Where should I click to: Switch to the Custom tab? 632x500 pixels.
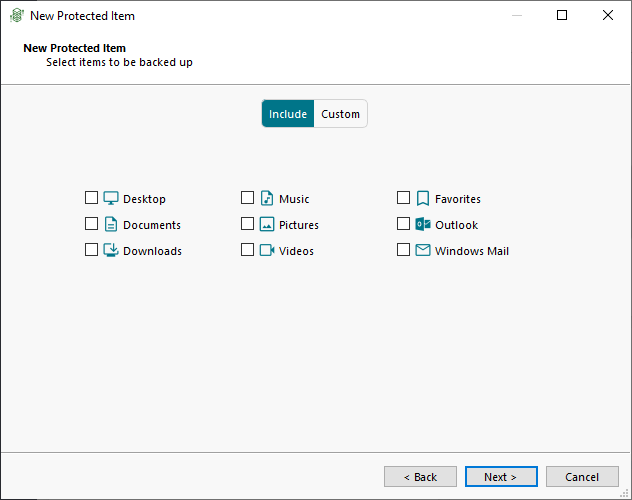[341, 114]
